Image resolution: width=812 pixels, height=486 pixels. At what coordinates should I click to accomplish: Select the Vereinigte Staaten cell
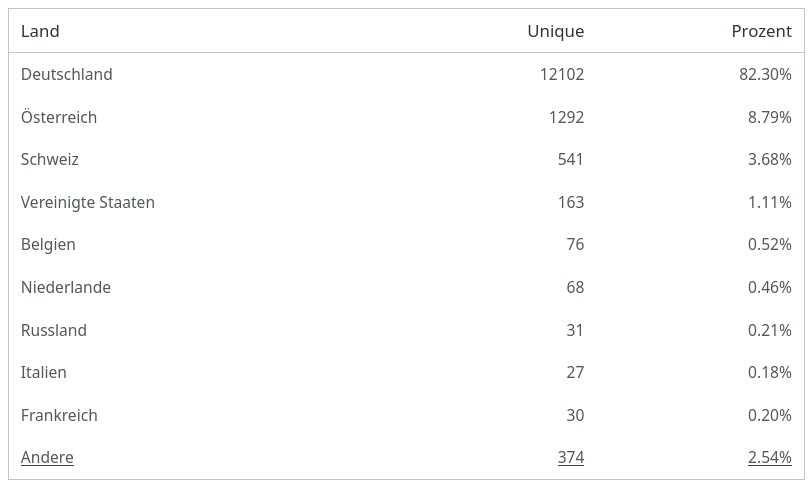point(88,203)
